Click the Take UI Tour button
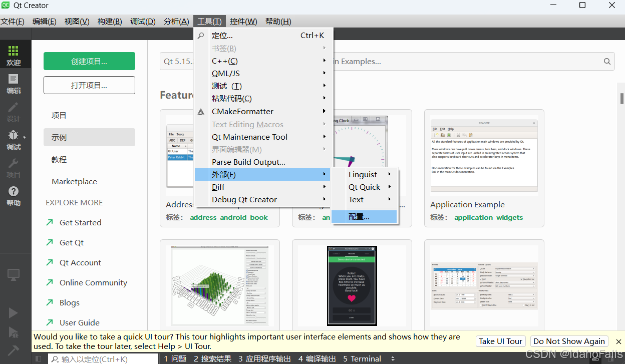 click(501, 341)
